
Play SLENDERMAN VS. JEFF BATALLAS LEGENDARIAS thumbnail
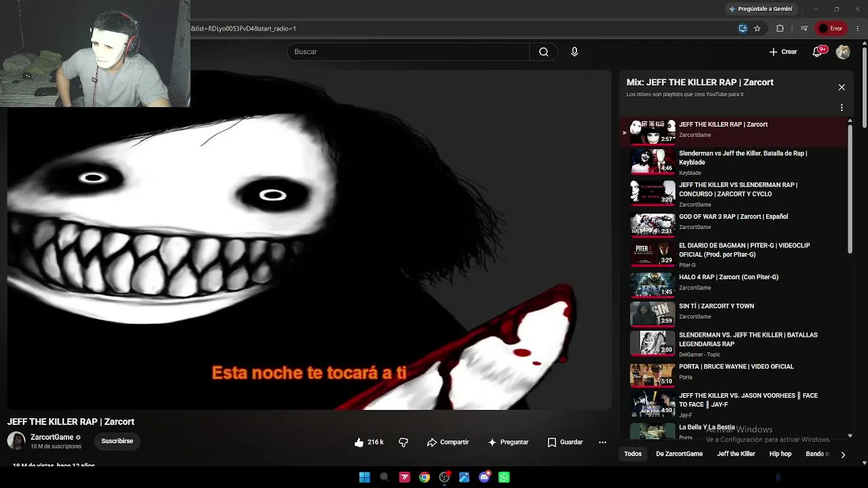click(x=652, y=343)
